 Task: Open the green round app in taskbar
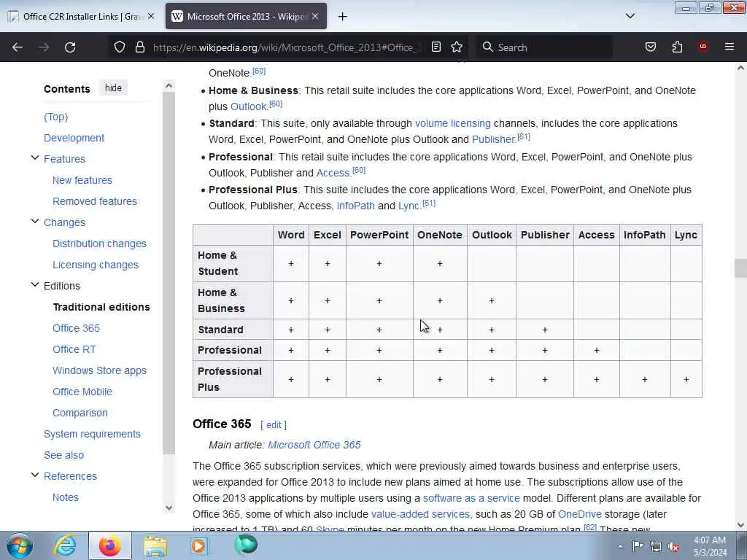246,545
